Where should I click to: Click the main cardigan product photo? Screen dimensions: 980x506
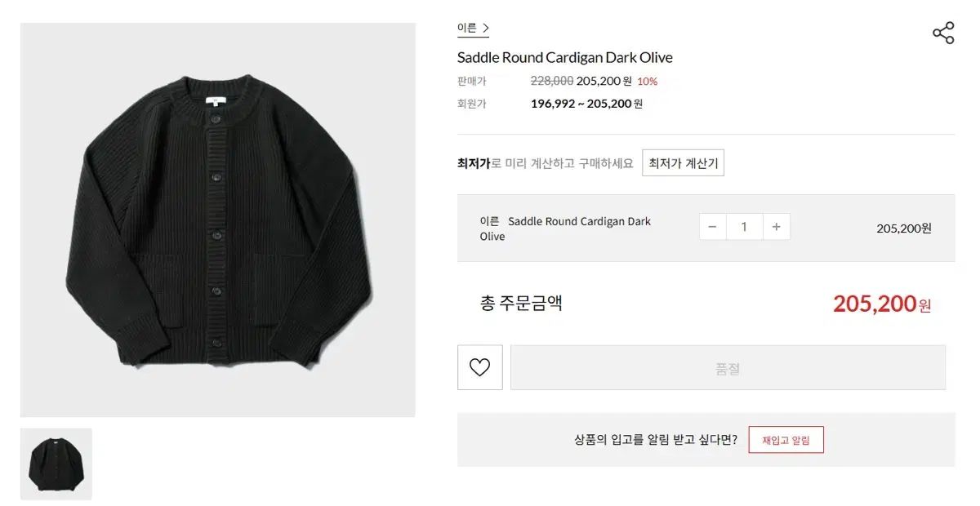218,220
